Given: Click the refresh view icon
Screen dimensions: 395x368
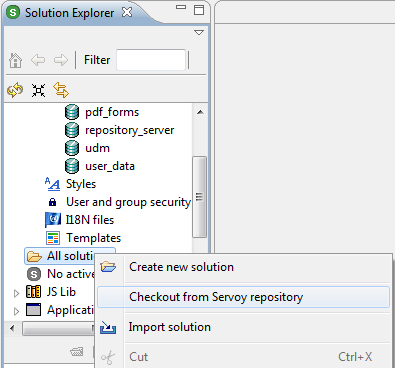Looking at the screenshot, I should coord(15,90).
